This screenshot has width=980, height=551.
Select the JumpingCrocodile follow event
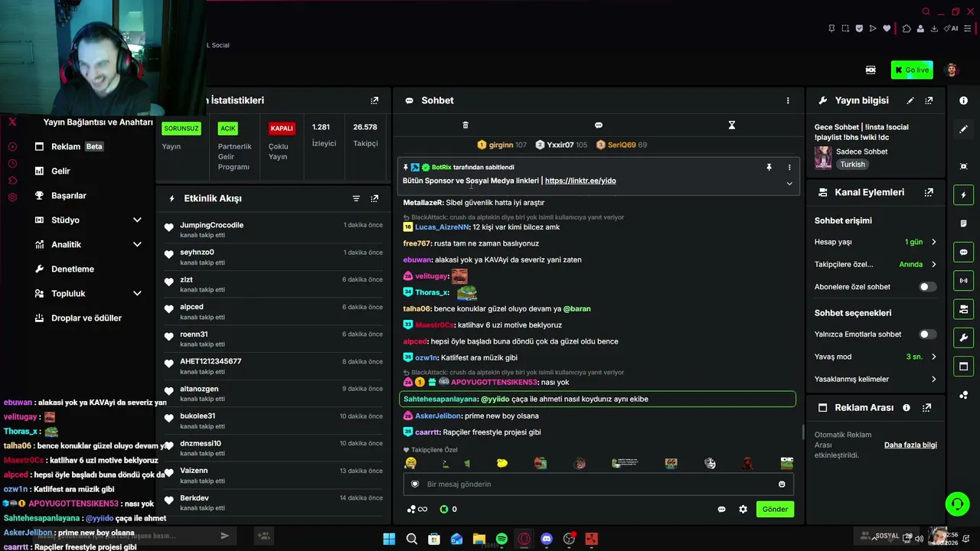[273, 230]
